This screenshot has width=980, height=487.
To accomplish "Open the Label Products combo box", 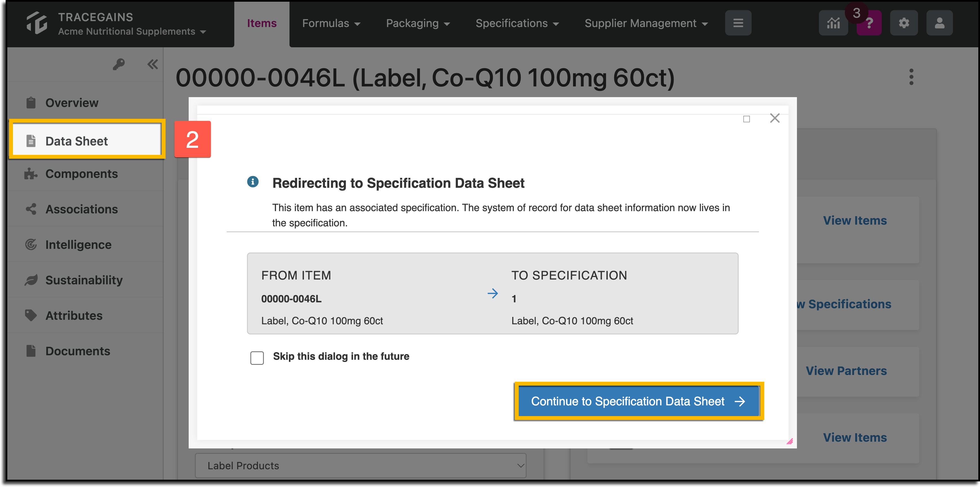I will pos(360,465).
